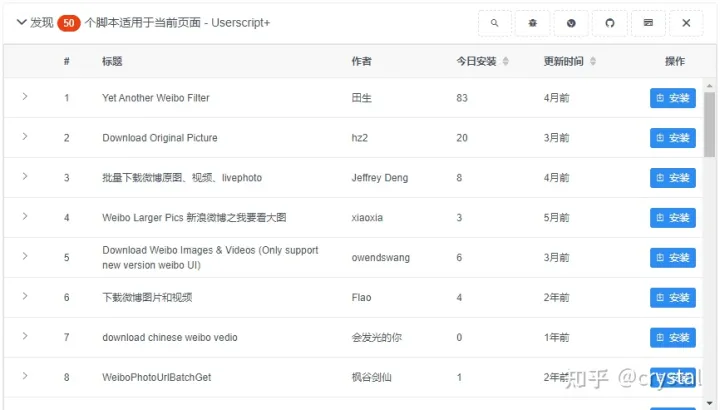Collapse panel with the top-left chevron
The image size is (720, 410).
pos(21,22)
